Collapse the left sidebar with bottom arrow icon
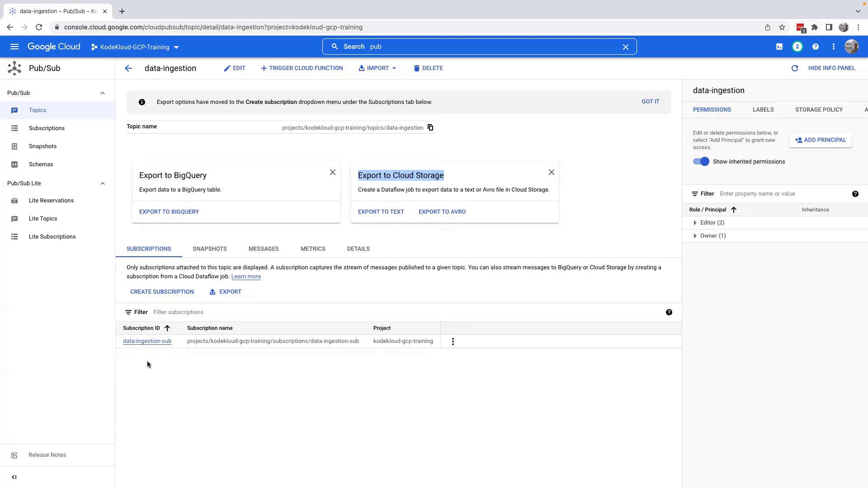 click(x=14, y=477)
